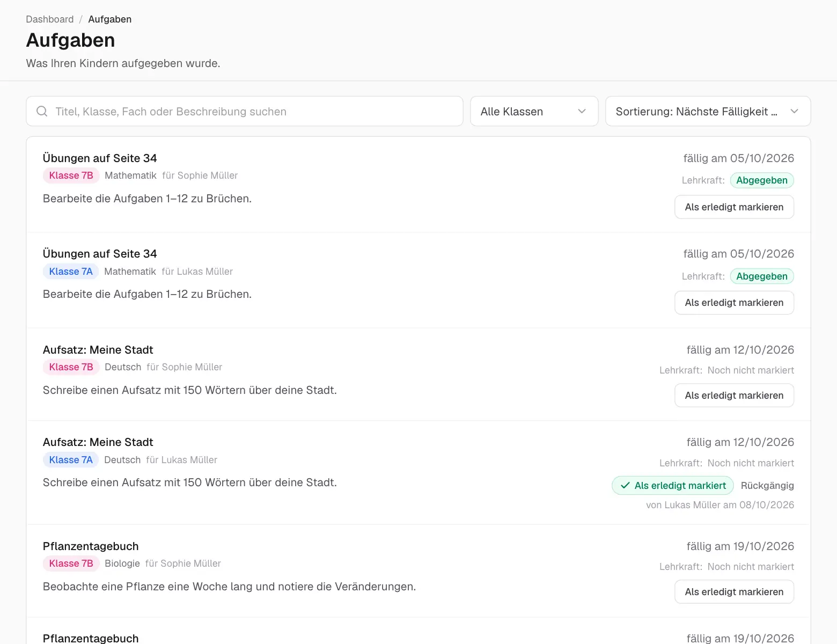This screenshot has width=837, height=644.
Task: Focus the search field for Titel, Klasse, Fach
Action: click(245, 111)
